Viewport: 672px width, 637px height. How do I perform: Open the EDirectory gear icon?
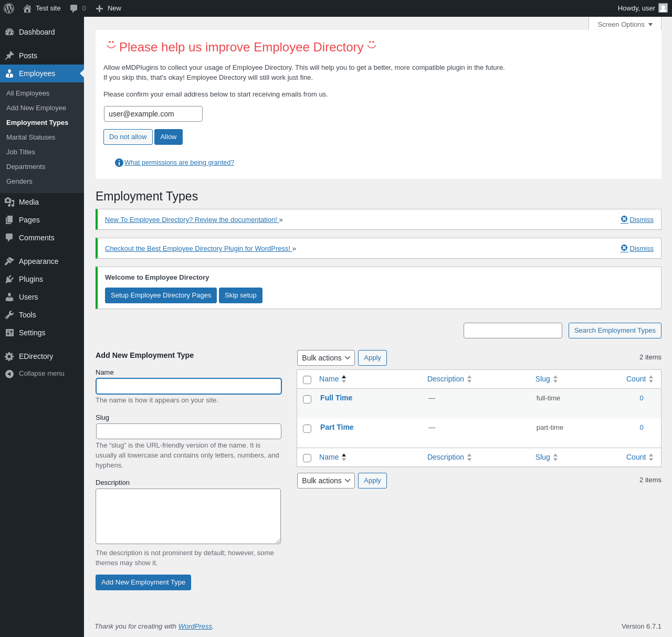click(9, 356)
